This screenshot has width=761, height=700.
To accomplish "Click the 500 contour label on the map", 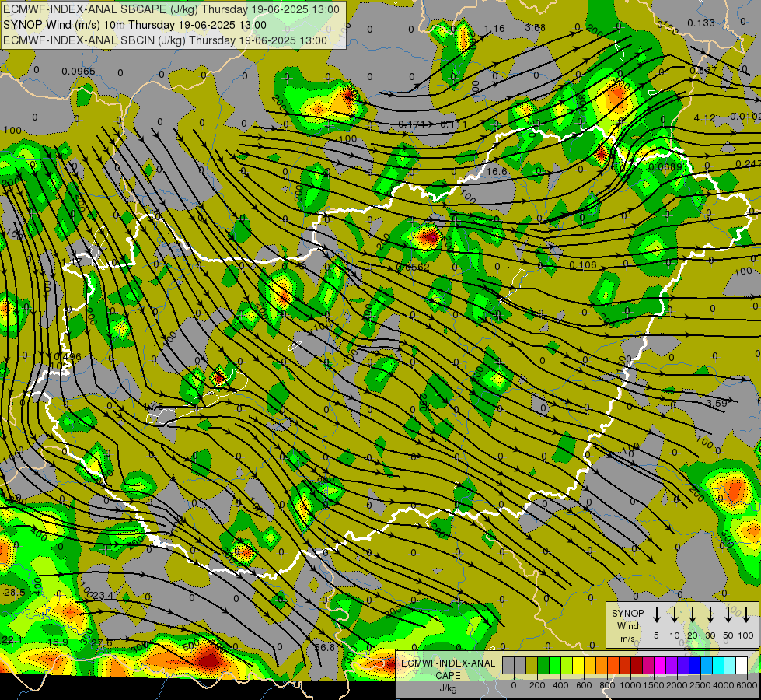I will (x=190, y=645).
